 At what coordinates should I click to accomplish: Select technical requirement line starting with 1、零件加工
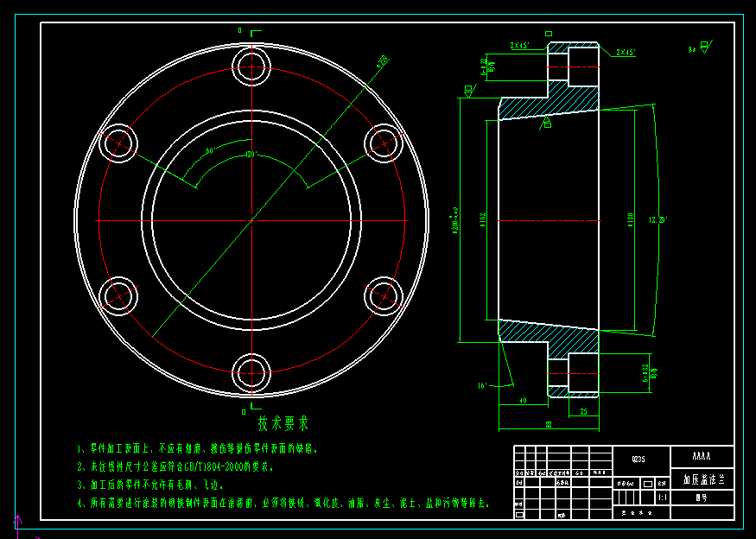pos(198,449)
